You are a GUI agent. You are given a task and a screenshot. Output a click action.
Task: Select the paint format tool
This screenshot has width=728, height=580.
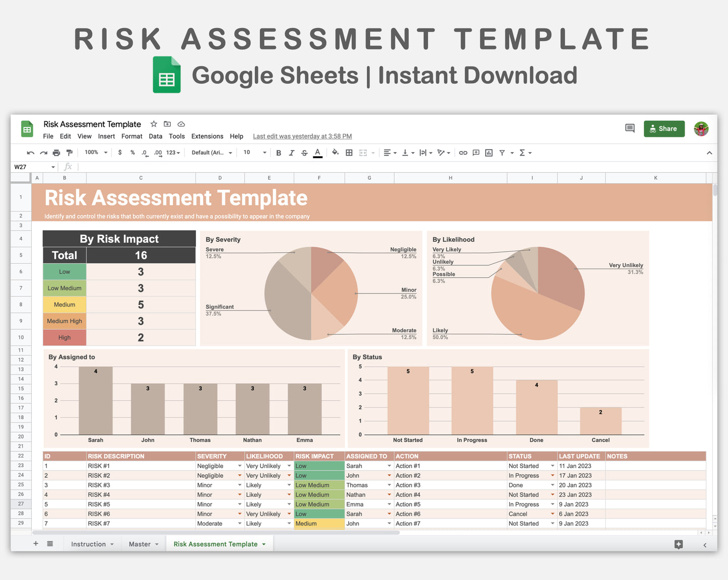[69, 153]
